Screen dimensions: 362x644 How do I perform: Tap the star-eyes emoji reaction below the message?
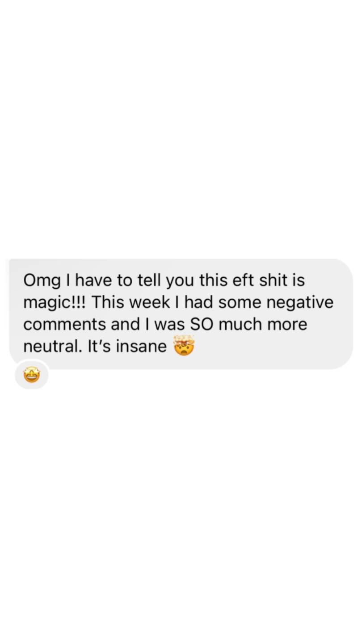(x=31, y=375)
